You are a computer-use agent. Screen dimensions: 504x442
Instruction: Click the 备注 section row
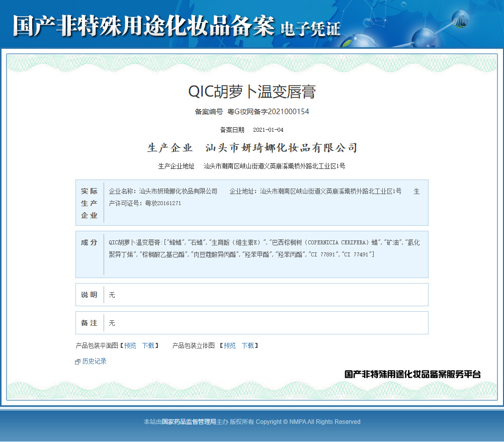(x=89, y=323)
